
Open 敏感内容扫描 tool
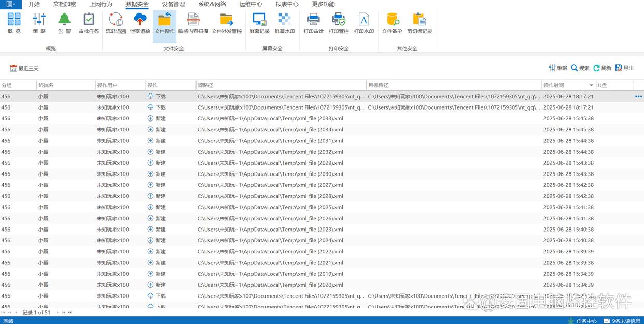(193, 23)
